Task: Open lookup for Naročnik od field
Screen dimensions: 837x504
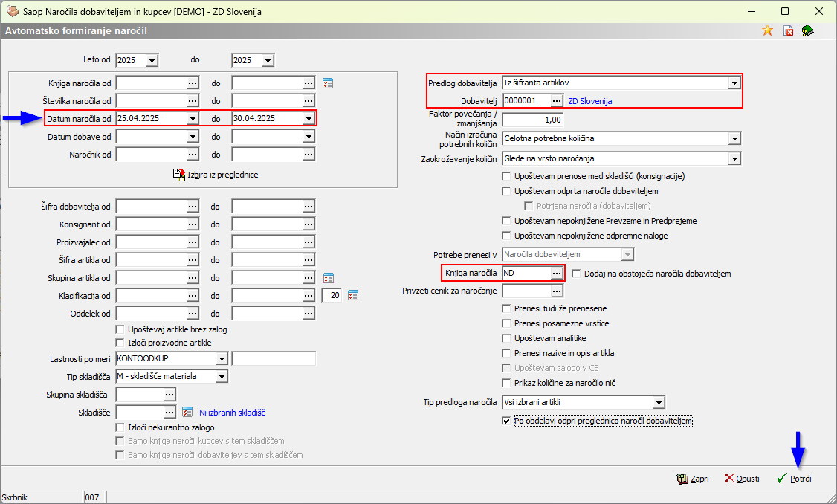Action: (193, 155)
